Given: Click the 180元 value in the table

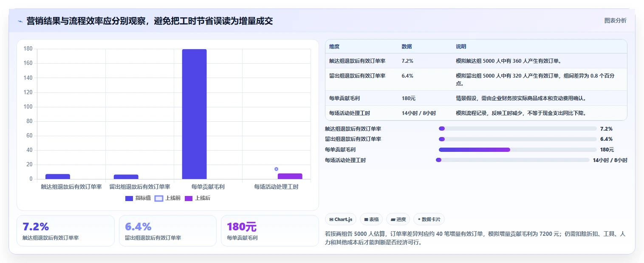Looking at the screenshot, I should 408,98.
